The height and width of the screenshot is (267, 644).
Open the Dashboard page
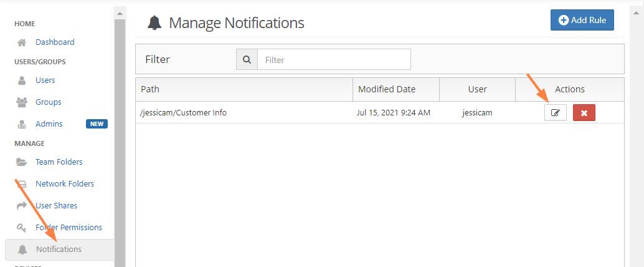(55, 42)
